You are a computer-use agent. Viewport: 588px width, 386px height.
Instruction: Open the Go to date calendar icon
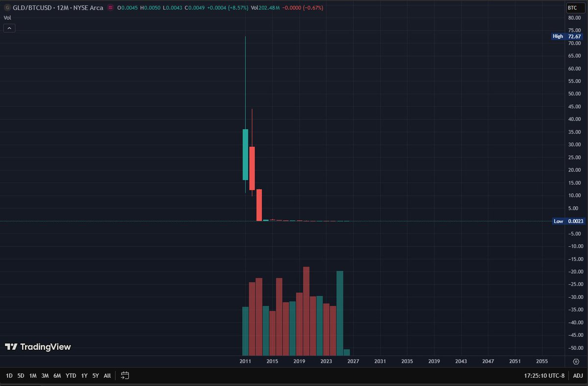click(x=125, y=375)
